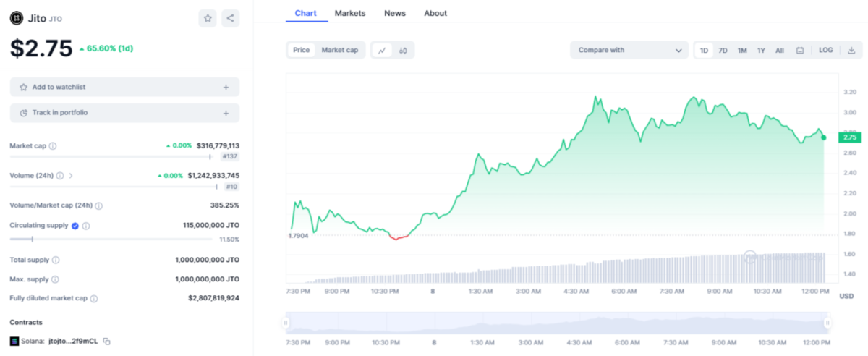Click the star favorite icon button
The width and height of the screenshot is (868, 356).
coord(208,18)
